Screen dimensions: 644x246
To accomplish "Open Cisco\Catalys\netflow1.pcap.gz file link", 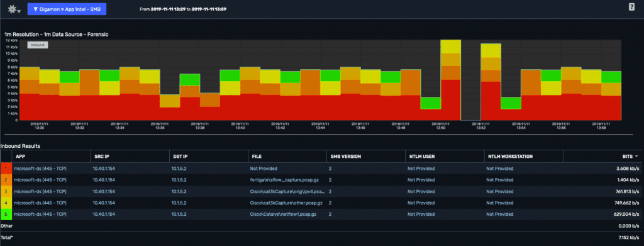I will tap(283, 215).
